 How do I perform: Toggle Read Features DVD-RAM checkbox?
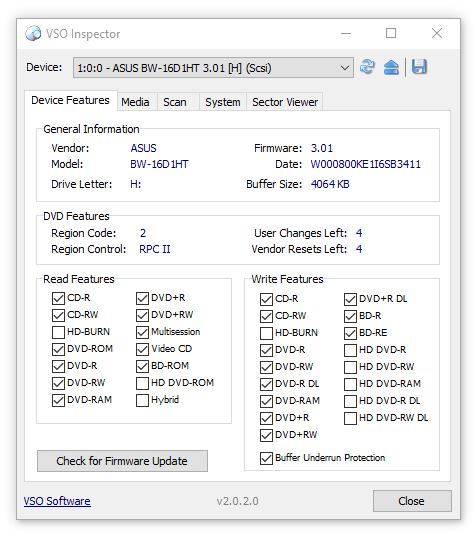(58, 400)
